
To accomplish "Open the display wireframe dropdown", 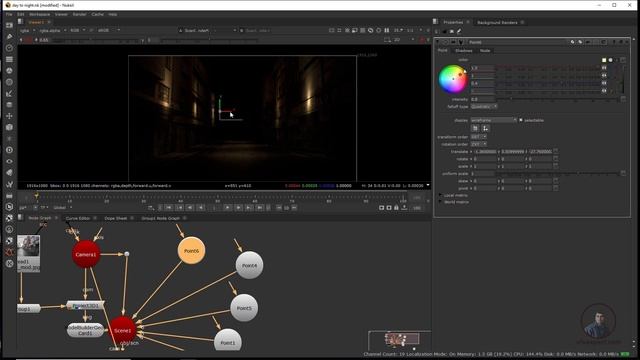I will pos(494,120).
